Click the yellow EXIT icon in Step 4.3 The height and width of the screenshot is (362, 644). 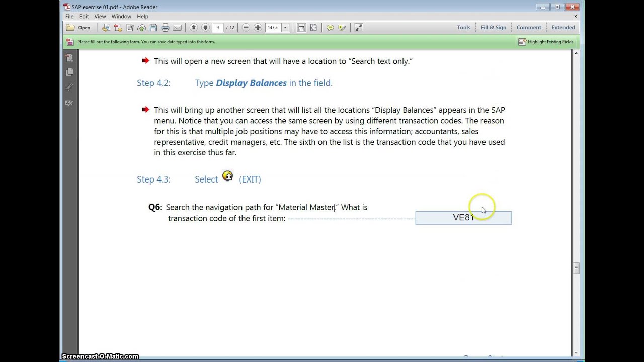(228, 176)
